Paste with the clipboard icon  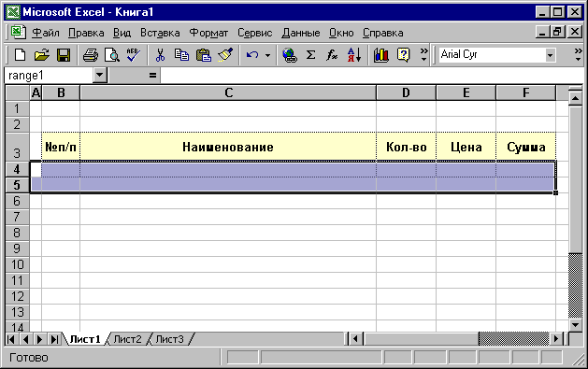pos(204,55)
